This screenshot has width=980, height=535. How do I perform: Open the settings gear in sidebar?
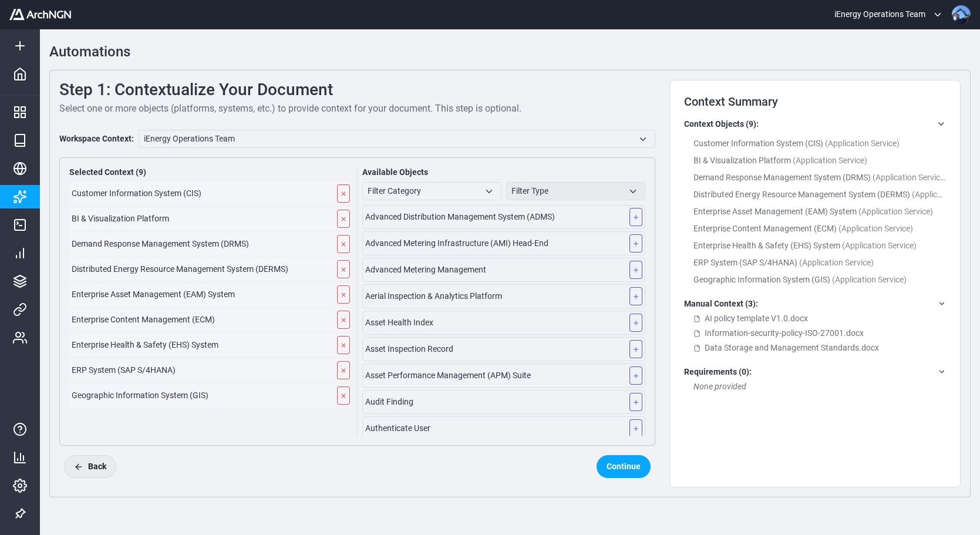click(x=20, y=486)
